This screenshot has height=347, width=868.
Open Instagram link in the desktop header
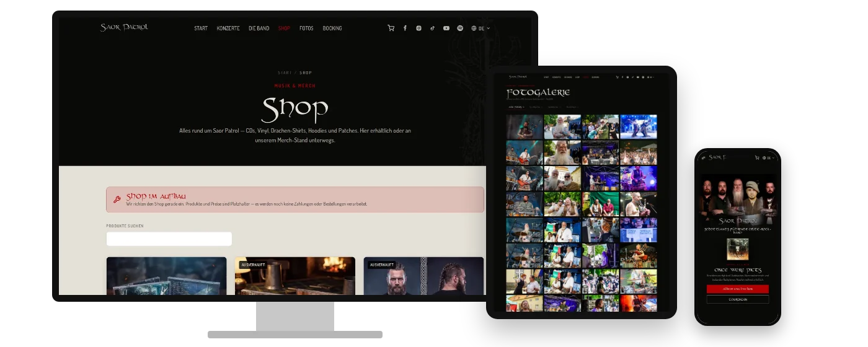[419, 28]
